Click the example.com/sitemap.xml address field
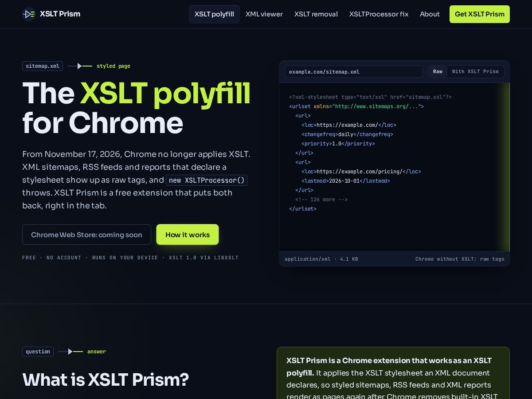Image resolution: width=532 pixels, height=399 pixels. tap(353, 71)
